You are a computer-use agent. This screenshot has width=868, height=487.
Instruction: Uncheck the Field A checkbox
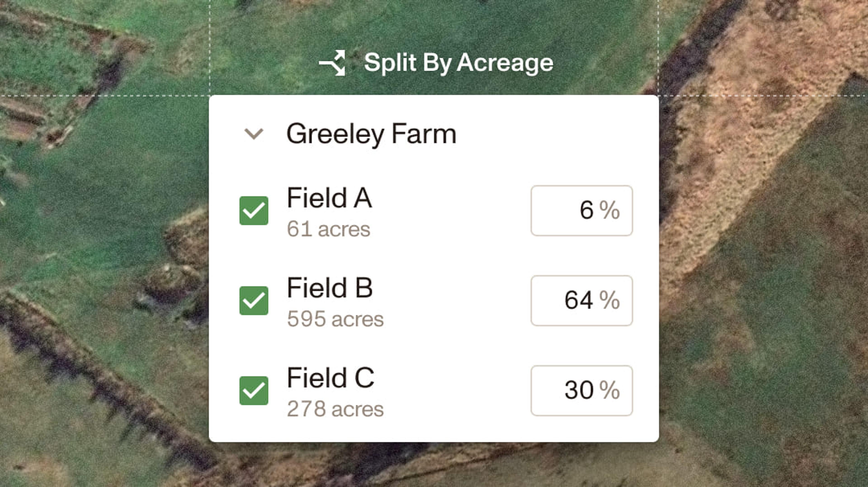pyautogui.click(x=254, y=210)
